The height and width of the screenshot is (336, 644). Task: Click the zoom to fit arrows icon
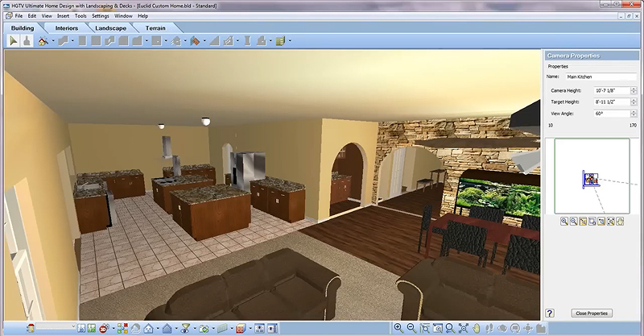click(x=464, y=328)
